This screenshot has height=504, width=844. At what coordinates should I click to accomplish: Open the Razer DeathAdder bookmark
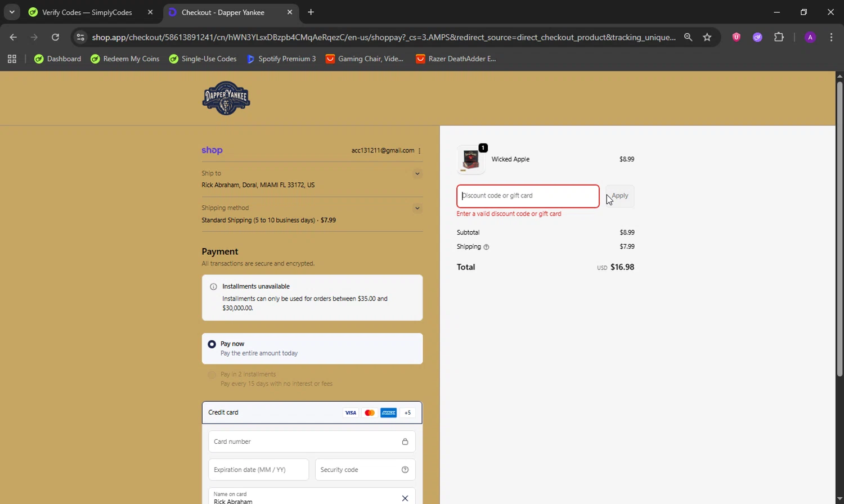tap(456, 58)
